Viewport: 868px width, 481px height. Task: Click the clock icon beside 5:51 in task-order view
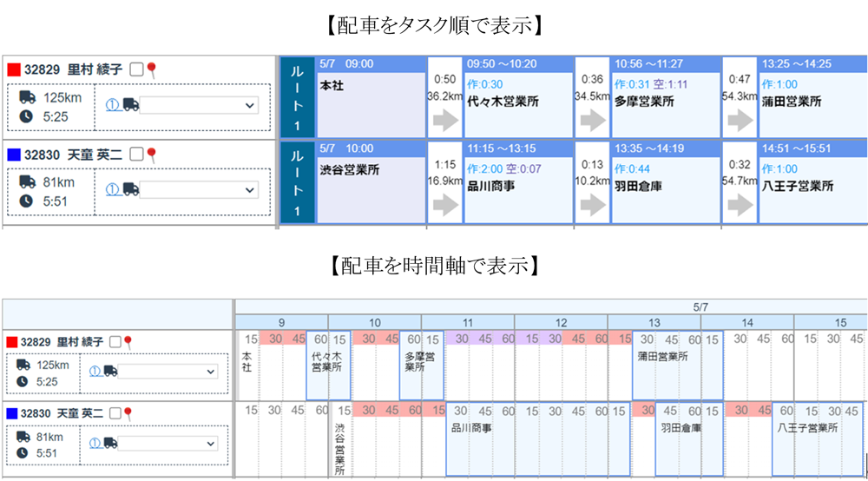click(26, 201)
